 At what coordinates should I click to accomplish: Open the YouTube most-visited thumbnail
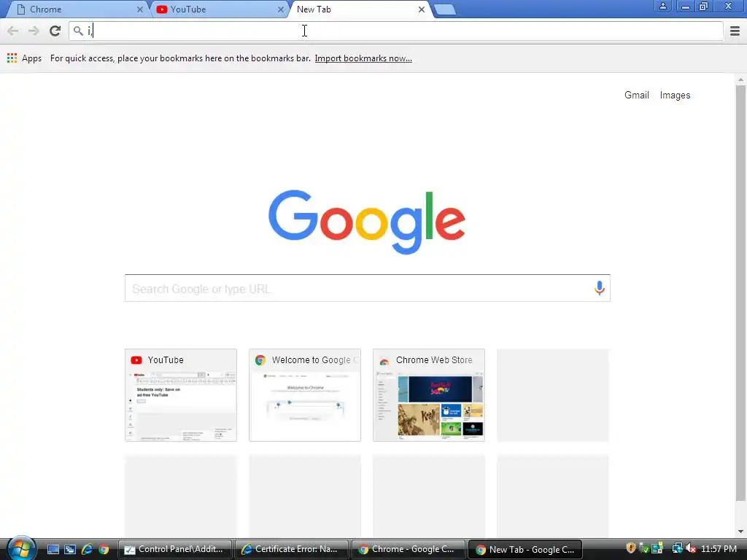(181, 395)
